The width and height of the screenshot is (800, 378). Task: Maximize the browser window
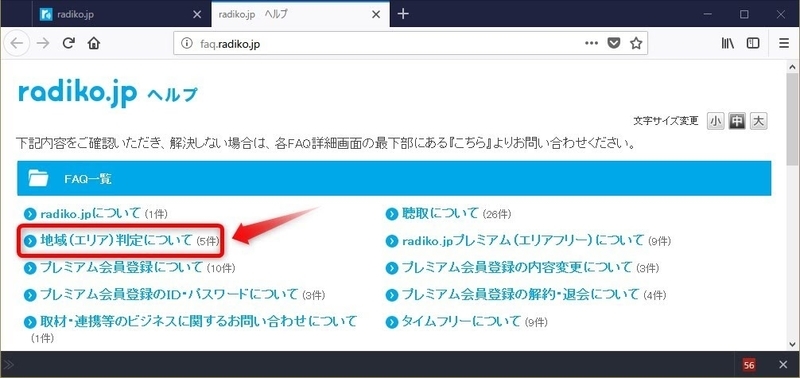point(744,14)
